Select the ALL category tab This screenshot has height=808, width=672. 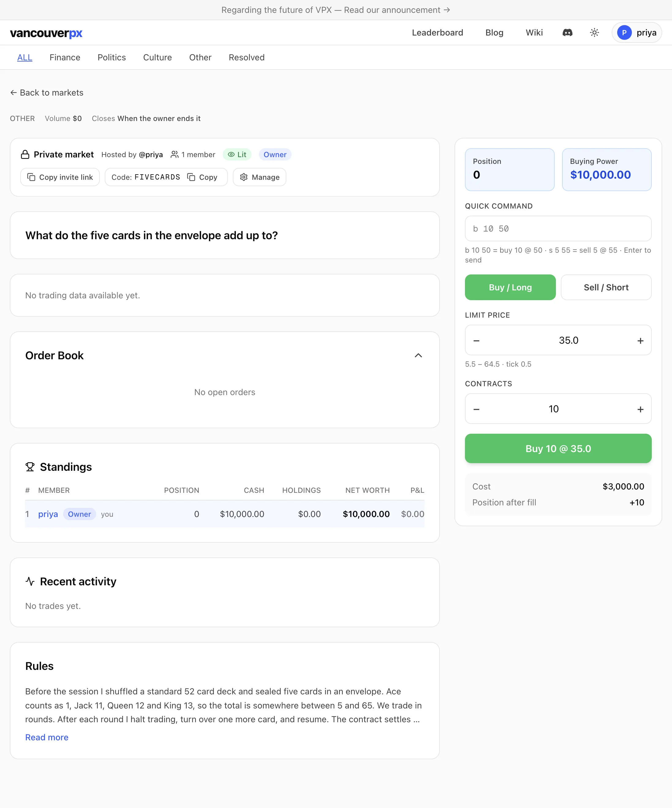(25, 57)
